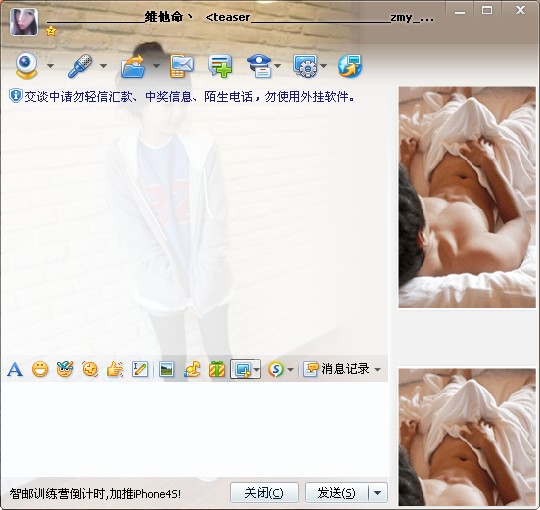
Task: Start a video call with the webcam icon
Action: click(x=26, y=65)
